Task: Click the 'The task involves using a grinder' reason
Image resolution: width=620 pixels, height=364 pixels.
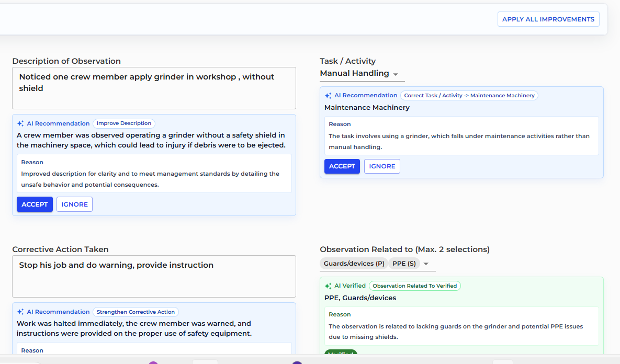Action: [x=459, y=142]
